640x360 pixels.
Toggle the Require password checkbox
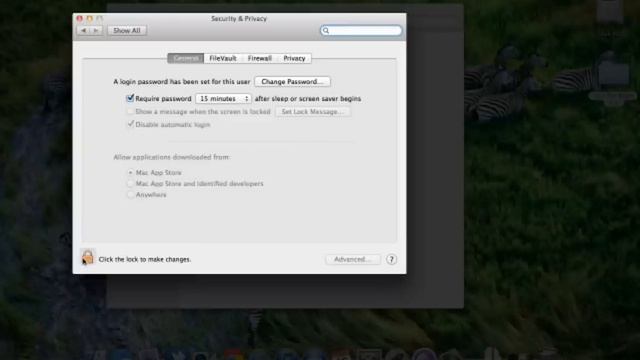point(130,98)
